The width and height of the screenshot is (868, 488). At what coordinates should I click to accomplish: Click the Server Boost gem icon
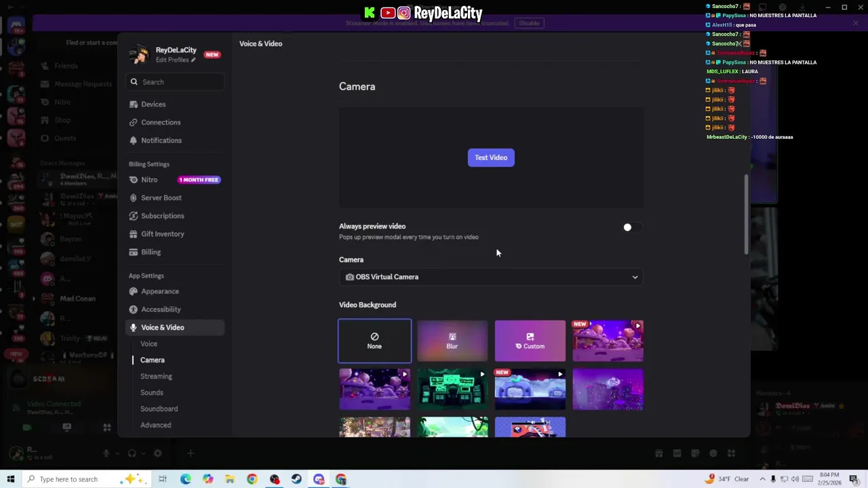[x=134, y=198]
